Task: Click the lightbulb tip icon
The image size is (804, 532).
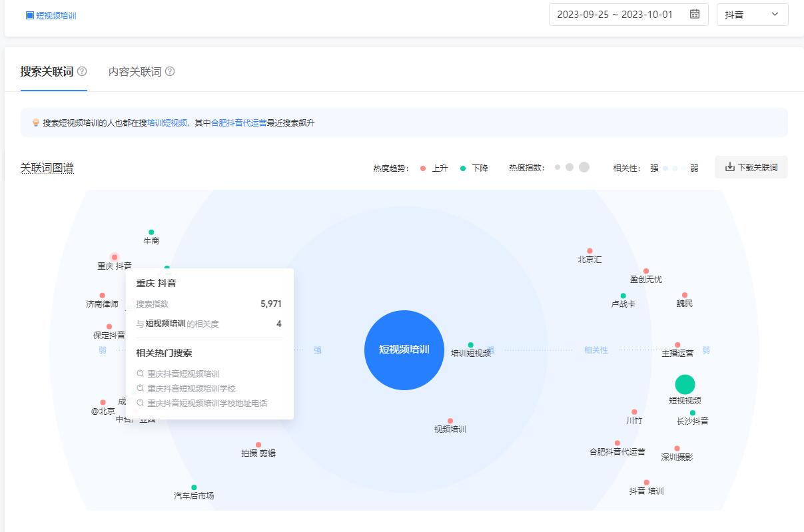Action: pos(36,123)
